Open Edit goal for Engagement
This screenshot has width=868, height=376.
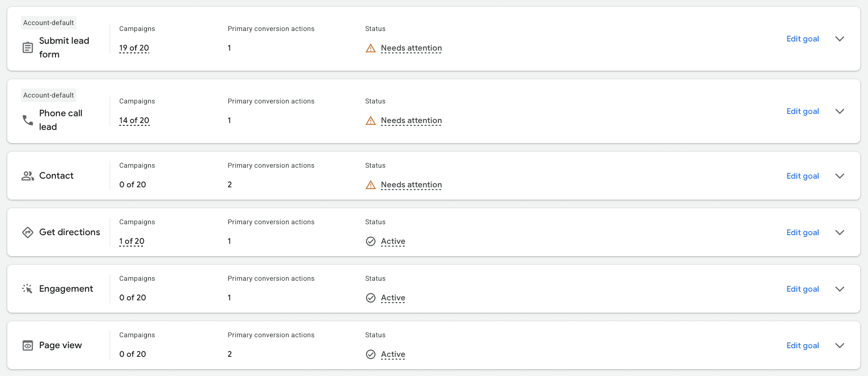click(x=802, y=289)
